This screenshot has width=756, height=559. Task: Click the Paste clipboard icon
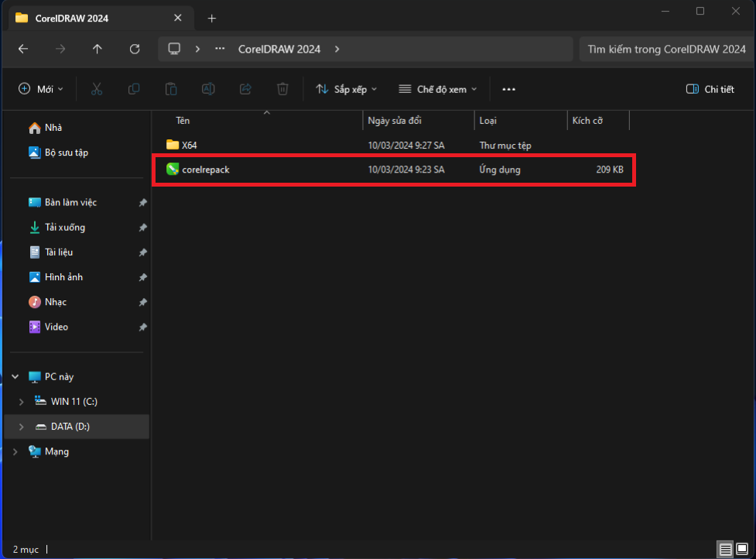(x=171, y=89)
